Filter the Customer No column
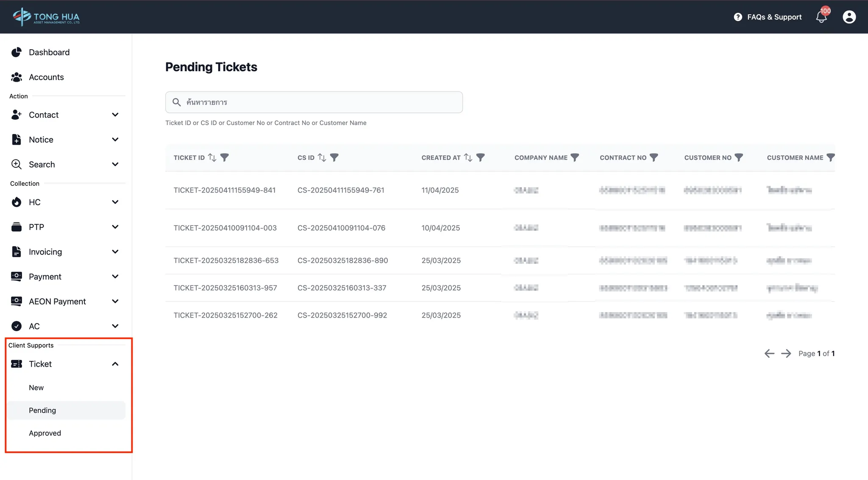The width and height of the screenshot is (868, 480). click(739, 158)
